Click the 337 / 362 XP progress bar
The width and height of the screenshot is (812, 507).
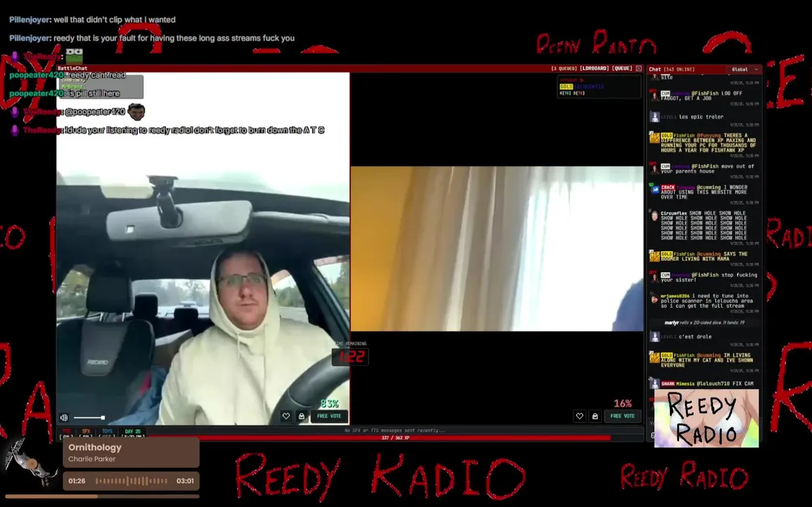[x=395, y=438]
